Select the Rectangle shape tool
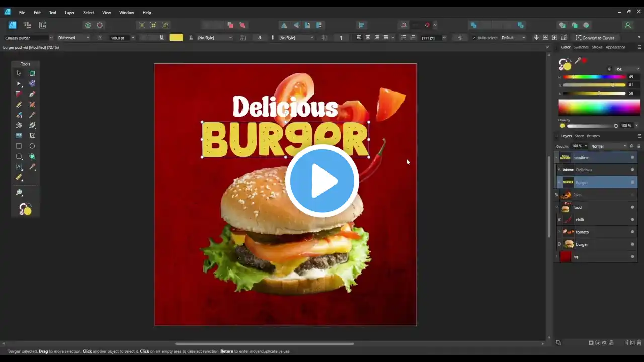Viewport: 644px width, 362px height. pyautogui.click(x=19, y=146)
